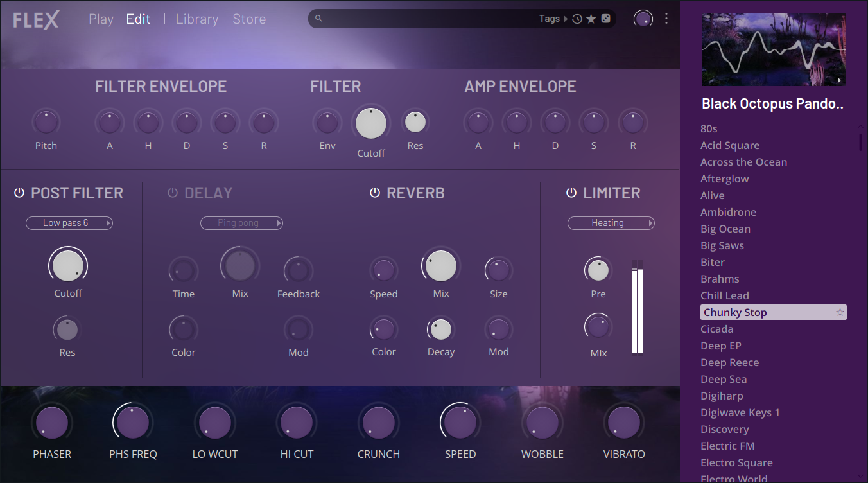The height and width of the screenshot is (483, 868).
Task: Open the Library tab
Action: pyautogui.click(x=197, y=19)
